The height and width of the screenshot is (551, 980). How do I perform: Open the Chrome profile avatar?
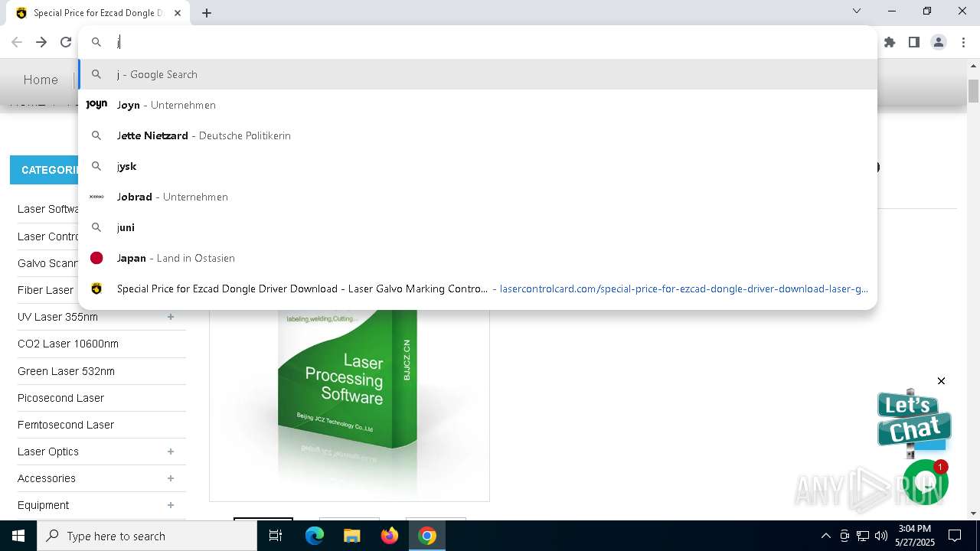point(939,42)
